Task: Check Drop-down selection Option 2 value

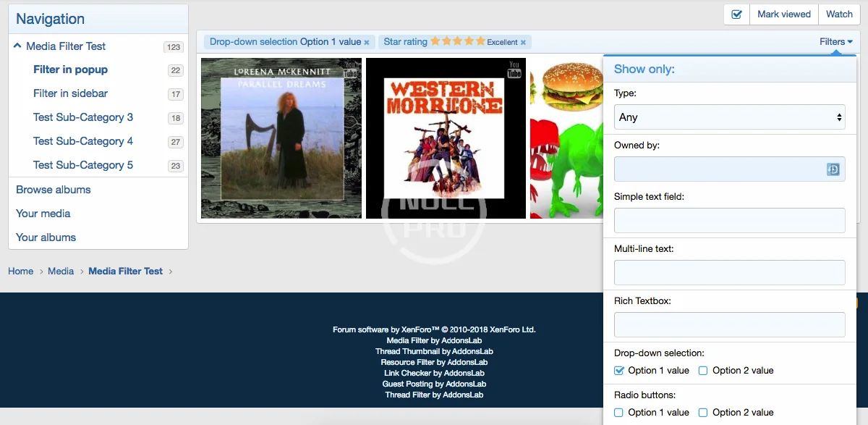Action: 703,371
